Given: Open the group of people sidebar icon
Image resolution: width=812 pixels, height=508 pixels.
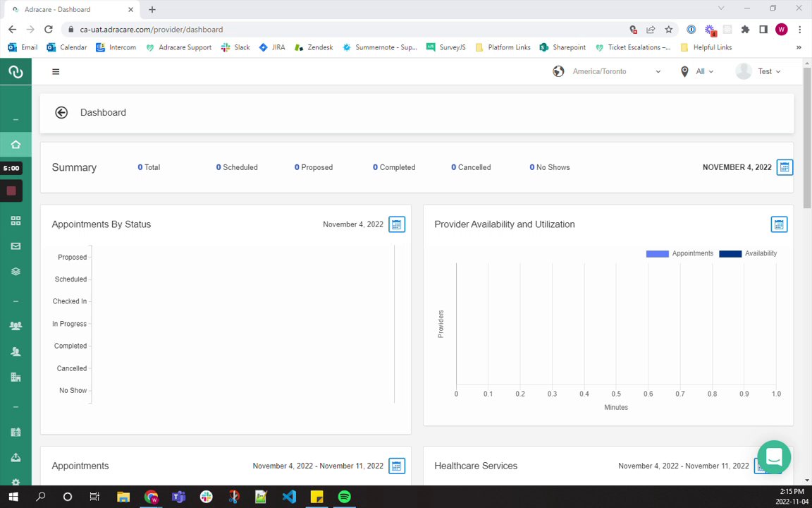Looking at the screenshot, I should click(16, 325).
